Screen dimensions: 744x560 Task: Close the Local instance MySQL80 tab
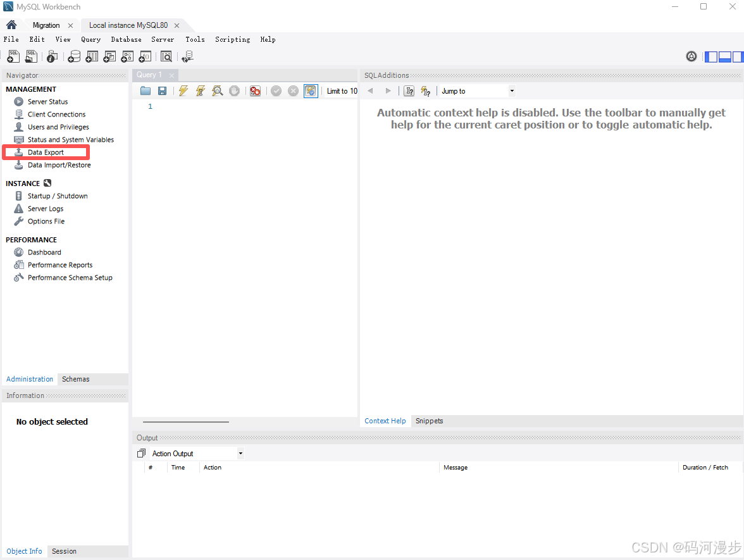click(177, 25)
